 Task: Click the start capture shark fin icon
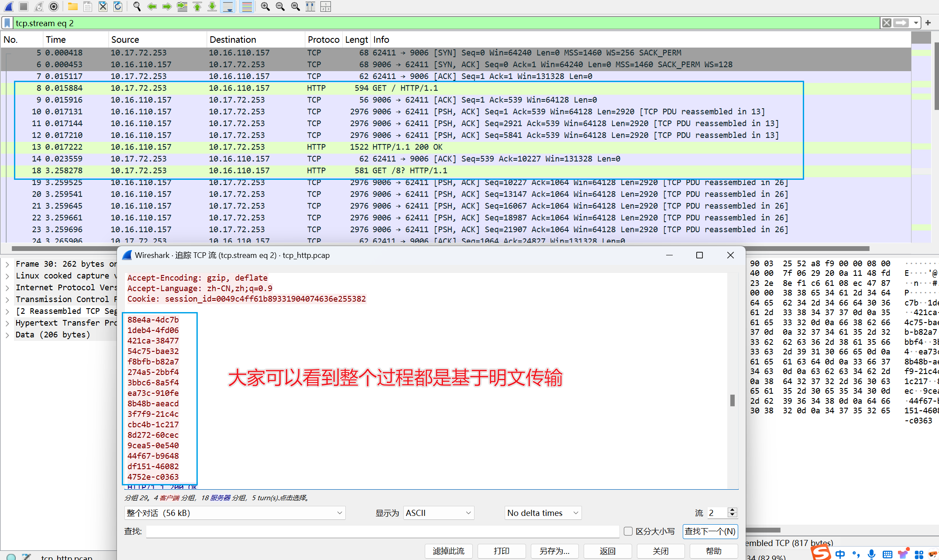(x=9, y=7)
